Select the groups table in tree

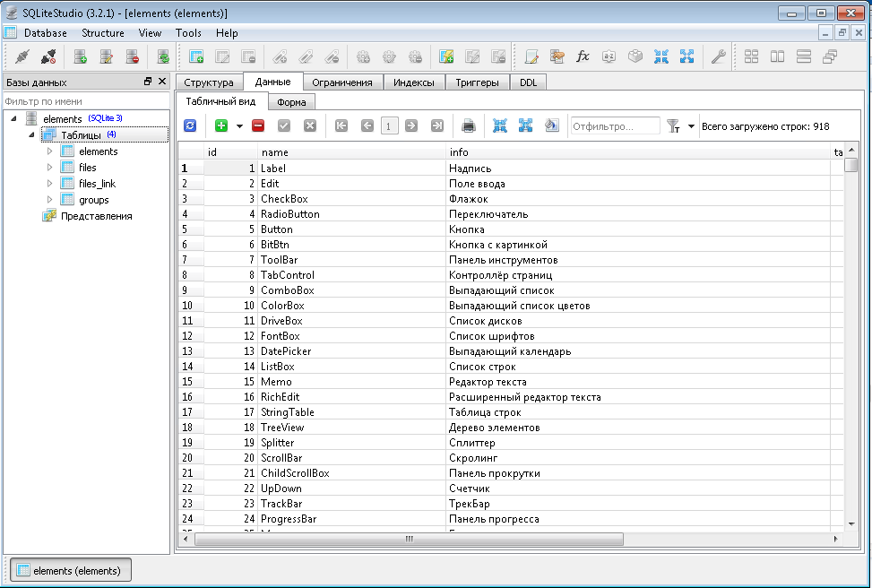[93, 200]
